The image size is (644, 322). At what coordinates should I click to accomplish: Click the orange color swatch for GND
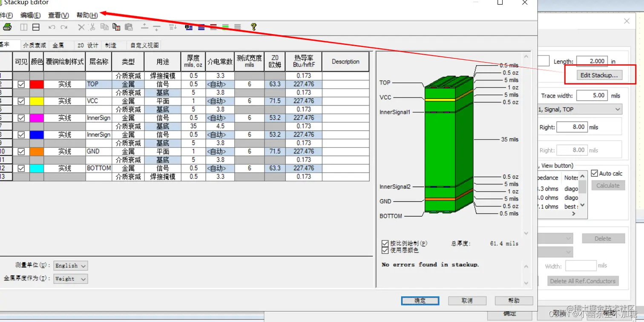click(x=37, y=151)
